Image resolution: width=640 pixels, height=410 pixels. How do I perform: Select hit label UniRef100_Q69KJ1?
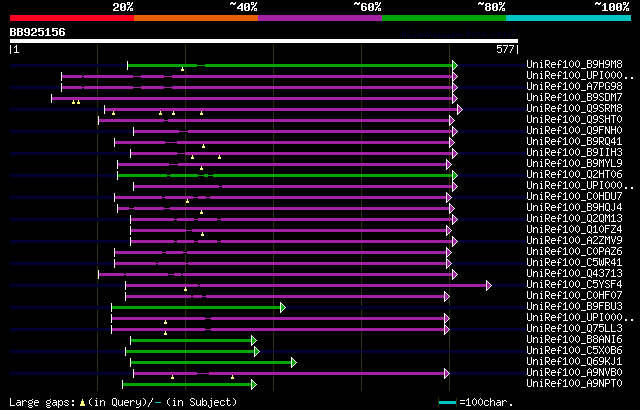coord(574,361)
